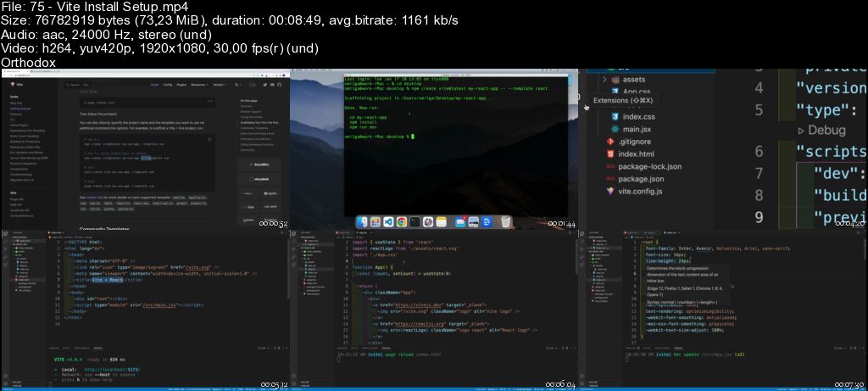Open the Search activity icon in the 00:07:30 frame
Image resolution: width=868 pixels, height=391 pixels.
coord(583,241)
